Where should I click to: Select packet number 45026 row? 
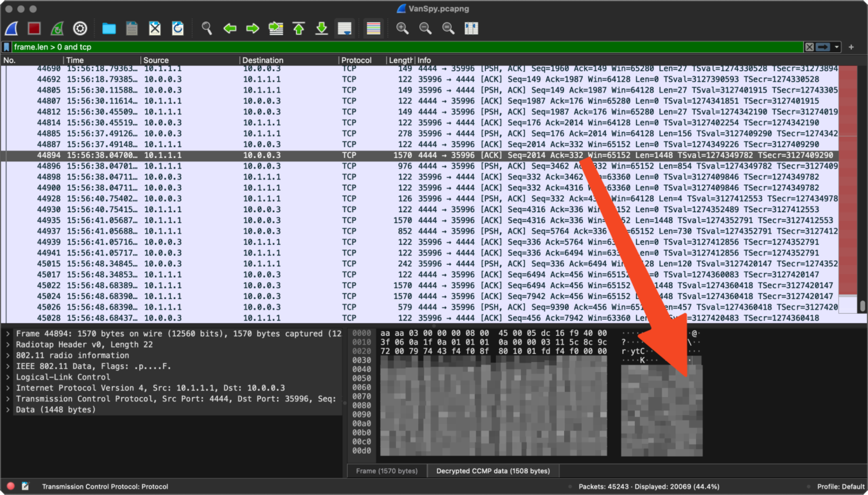click(x=419, y=307)
